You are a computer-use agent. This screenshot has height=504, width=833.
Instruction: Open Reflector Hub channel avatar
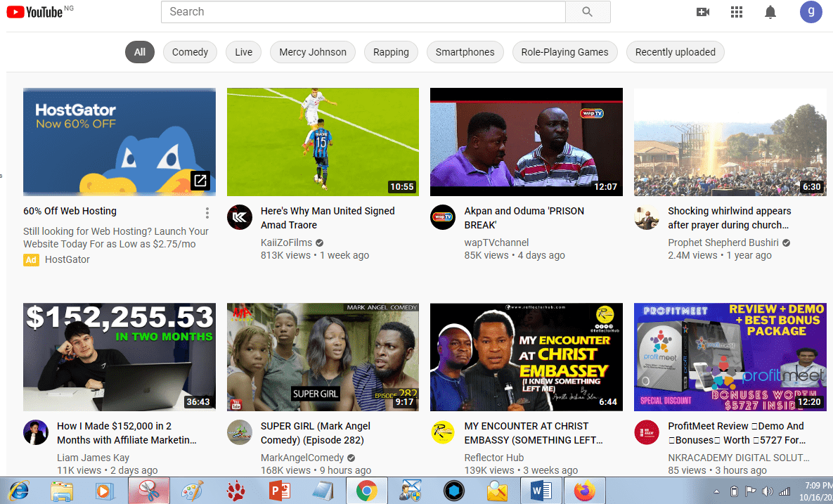[x=443, y=432]
